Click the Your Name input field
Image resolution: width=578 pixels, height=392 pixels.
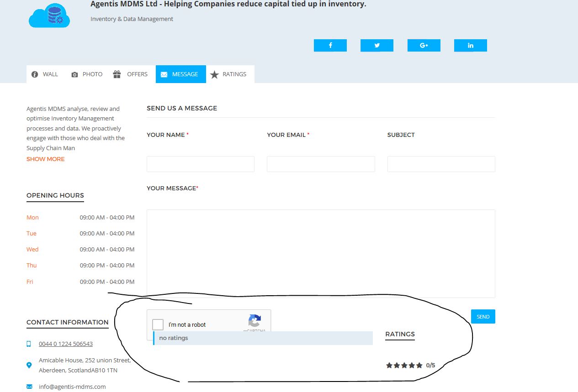coord(200,164)
